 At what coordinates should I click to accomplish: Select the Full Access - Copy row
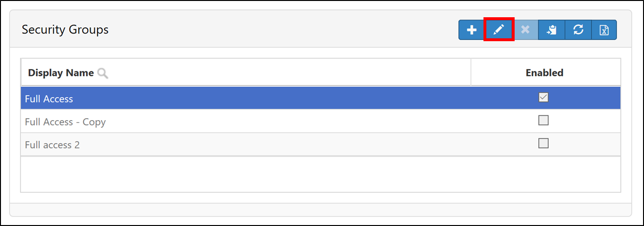(x=65, y=122)
